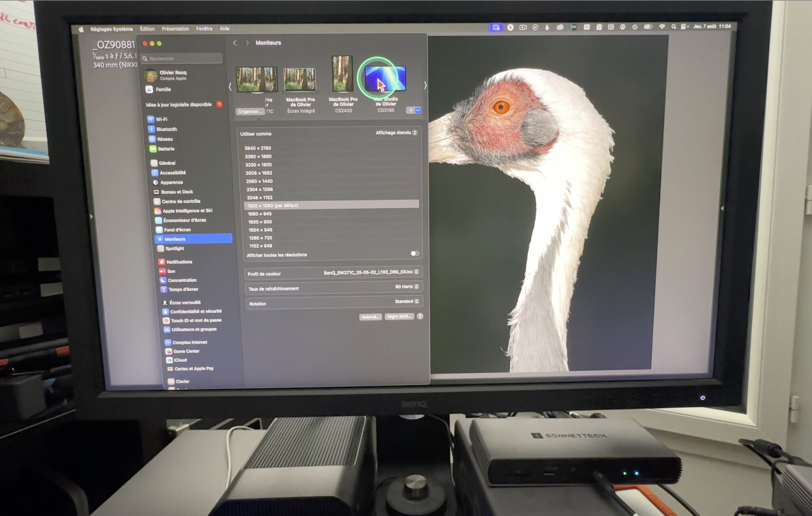Open the Aide menu
This screenshot has width=812, height=516.
click(x=225, y=29)
